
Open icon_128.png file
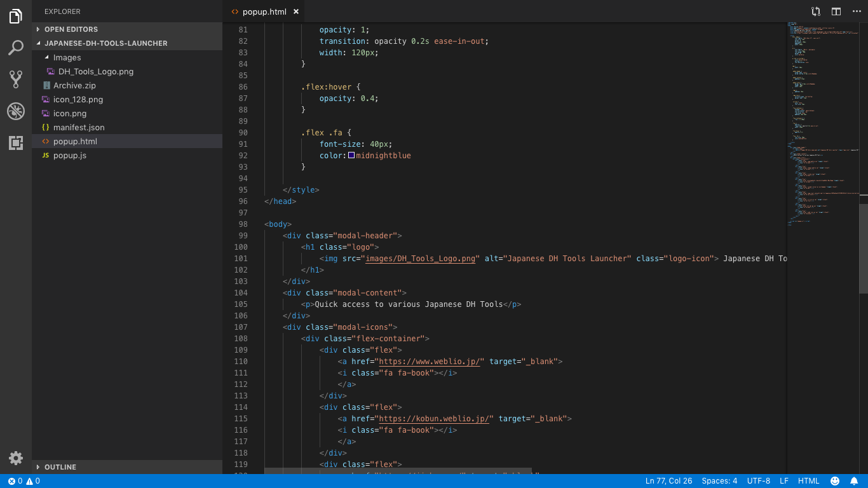coord(127,99)
